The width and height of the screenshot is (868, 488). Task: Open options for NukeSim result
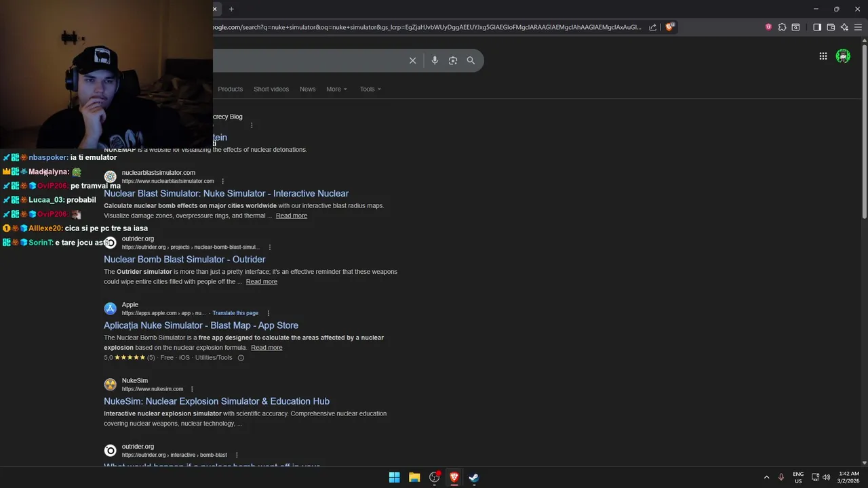point(192,389)
